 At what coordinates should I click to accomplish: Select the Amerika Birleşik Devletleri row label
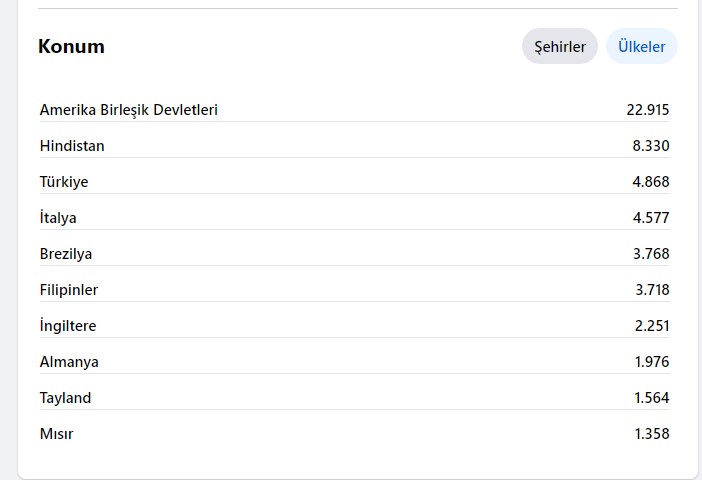[x=128, y=110]
